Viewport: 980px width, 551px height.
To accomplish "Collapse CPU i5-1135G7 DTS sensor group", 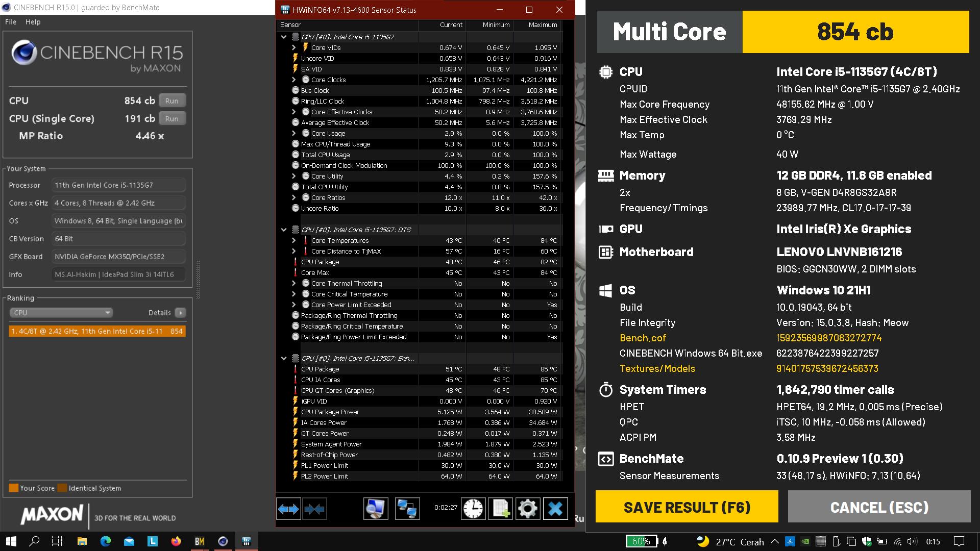I will tap(284, 230).
